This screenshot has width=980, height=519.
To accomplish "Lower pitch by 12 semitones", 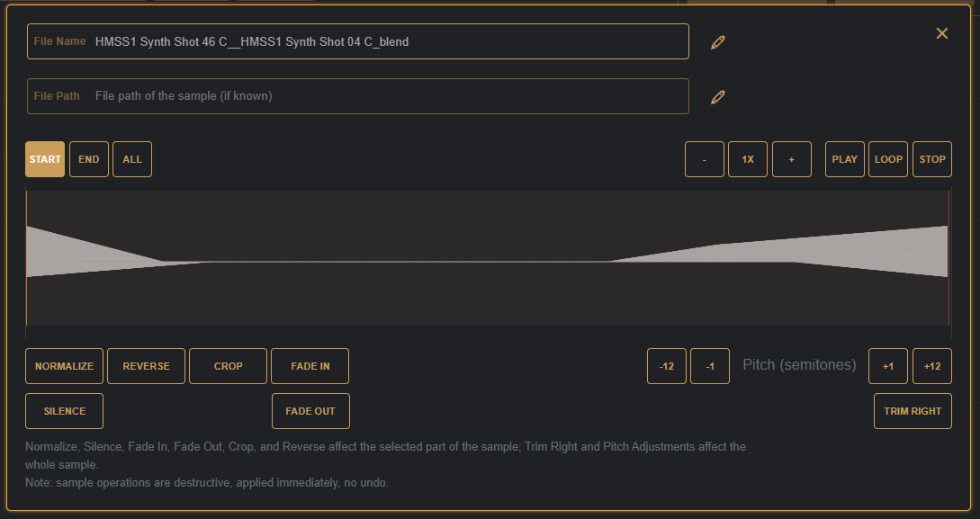I will tap(667, 366).
